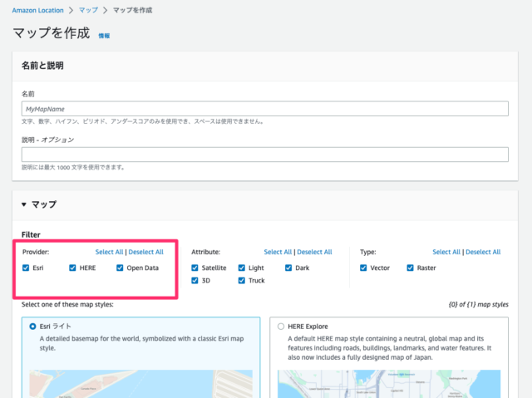This screenshot has width=532, height=398.
Task: Click the HERE Explore map preview thumbnail
Action: [389, 384]
